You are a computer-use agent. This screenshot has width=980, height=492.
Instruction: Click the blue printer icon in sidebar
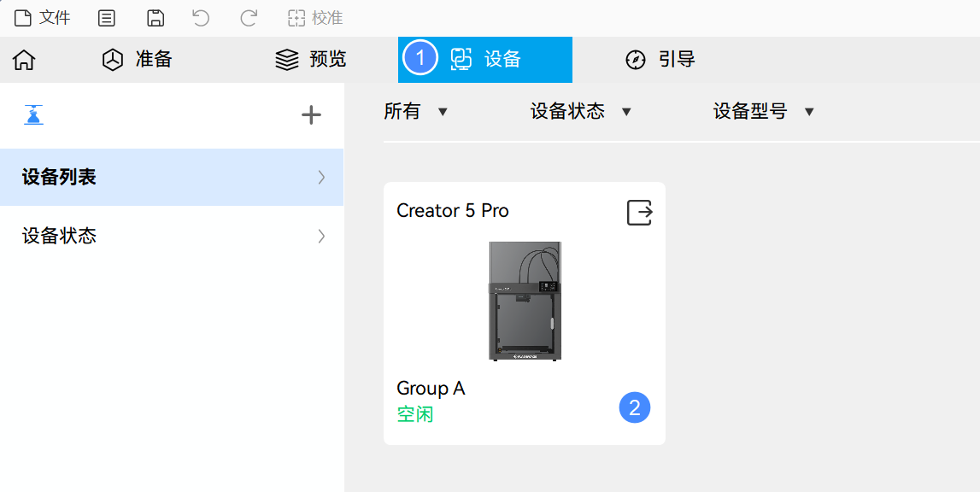[34, 115]
